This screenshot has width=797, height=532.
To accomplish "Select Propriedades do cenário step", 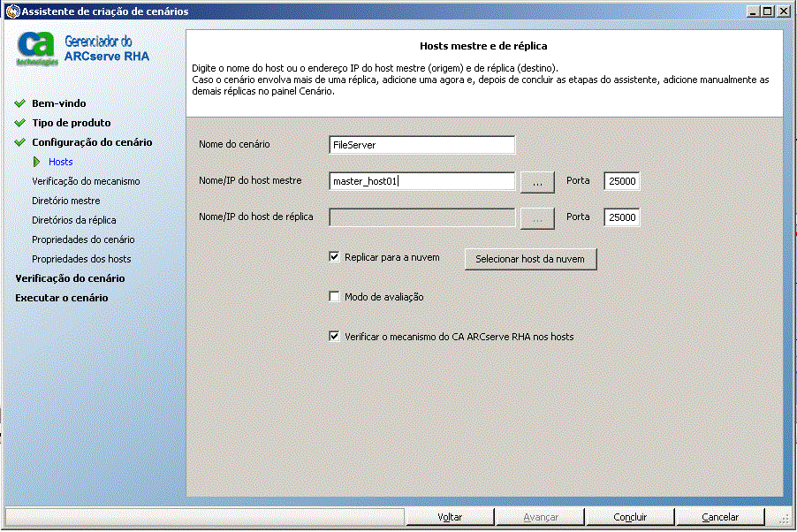I will pos(83,239).
